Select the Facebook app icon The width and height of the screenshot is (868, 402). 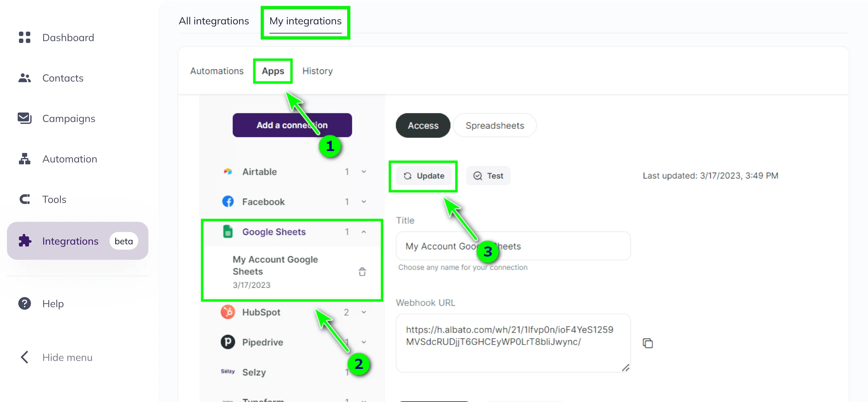[x=228, y=201]
